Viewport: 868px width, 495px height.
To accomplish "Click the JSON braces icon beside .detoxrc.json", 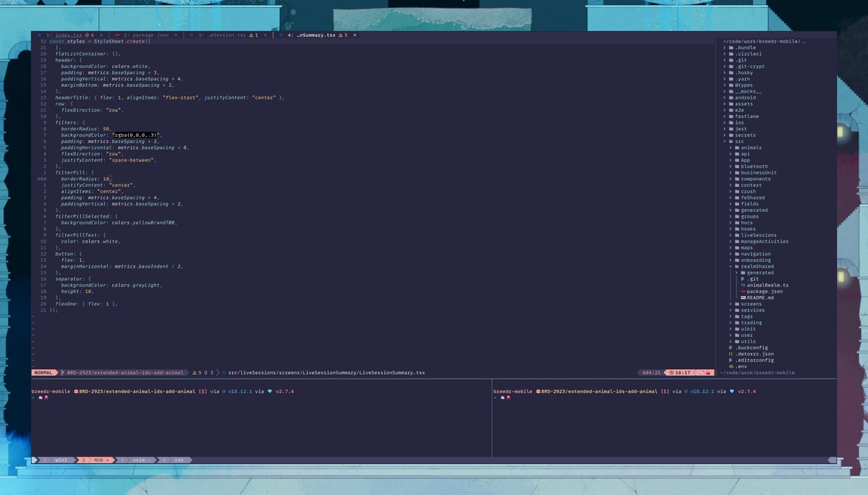I will click(731, 354).
